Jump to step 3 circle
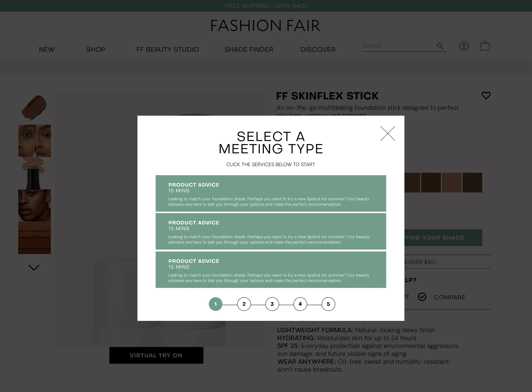The image size is (532, 392). point(272,304)
